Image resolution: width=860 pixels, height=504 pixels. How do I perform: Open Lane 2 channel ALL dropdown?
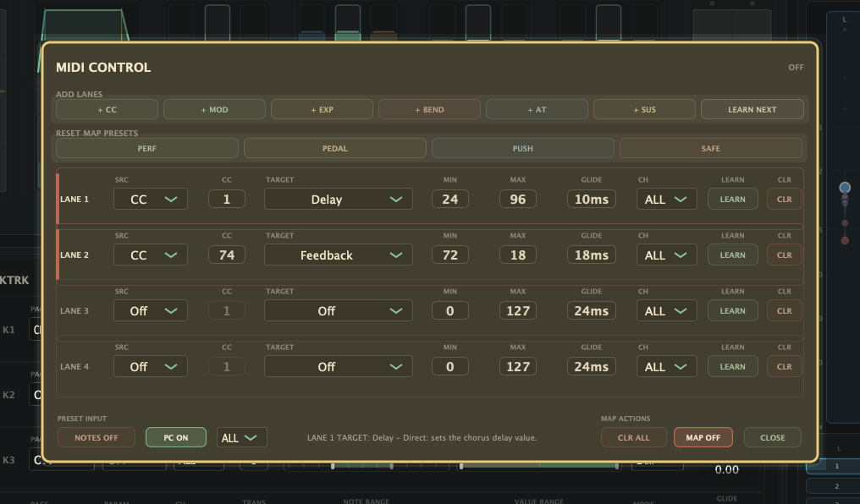coord(666,255)
